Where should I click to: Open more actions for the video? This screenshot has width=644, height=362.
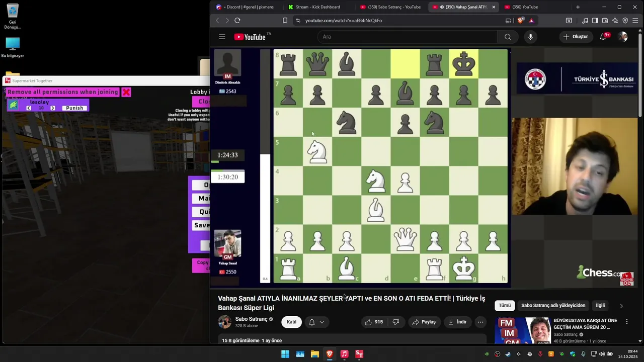(480, 322)
